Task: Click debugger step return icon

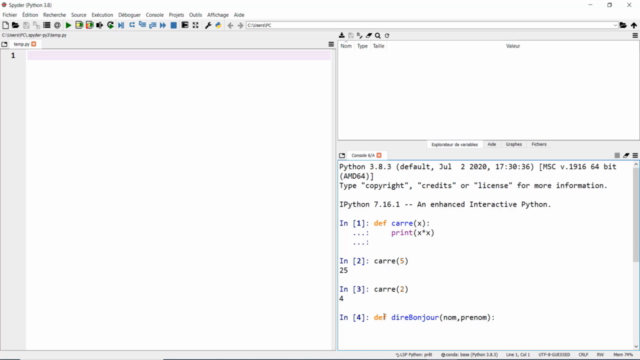Action: pyautogui.click(x=153, y=25)
